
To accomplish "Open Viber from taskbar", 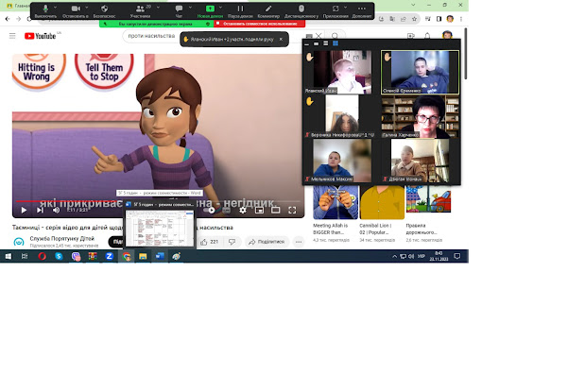I will 76,257.
